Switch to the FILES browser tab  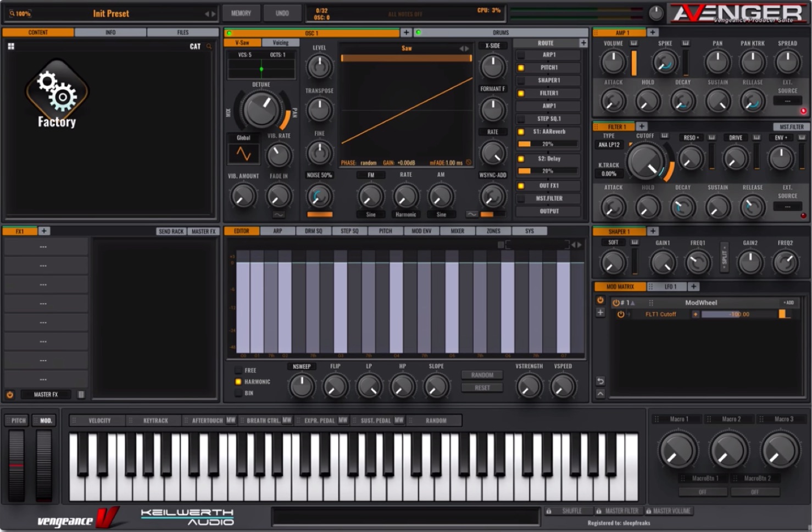pos(183,32)
